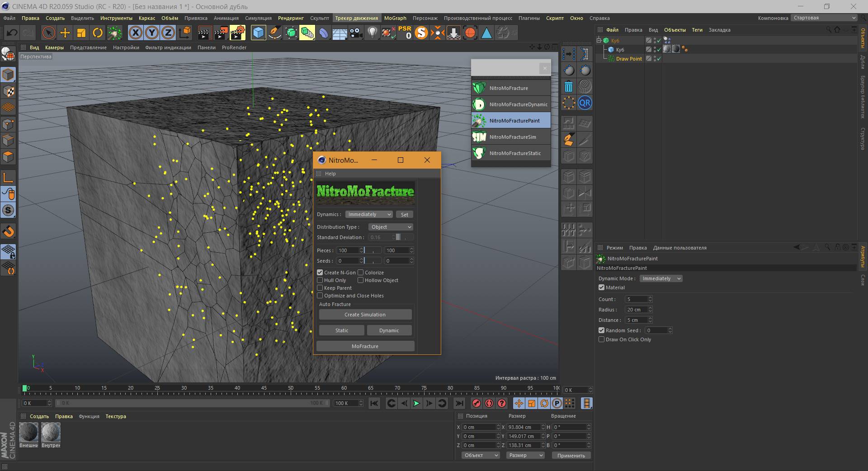Select the Move tool

[65, 33]
